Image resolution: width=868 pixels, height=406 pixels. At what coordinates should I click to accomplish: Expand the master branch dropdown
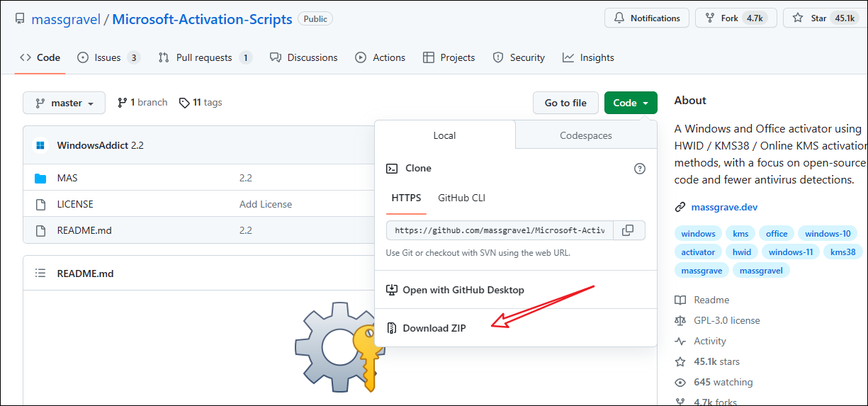click(x=64, y=103)
